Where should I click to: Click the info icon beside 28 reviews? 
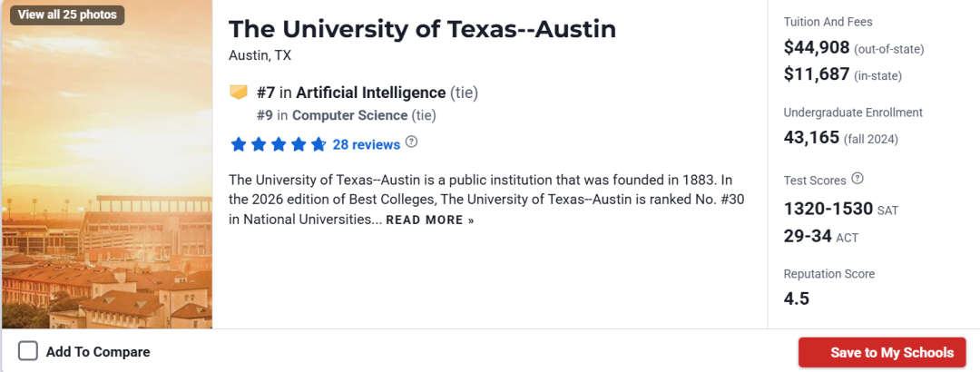412,142
